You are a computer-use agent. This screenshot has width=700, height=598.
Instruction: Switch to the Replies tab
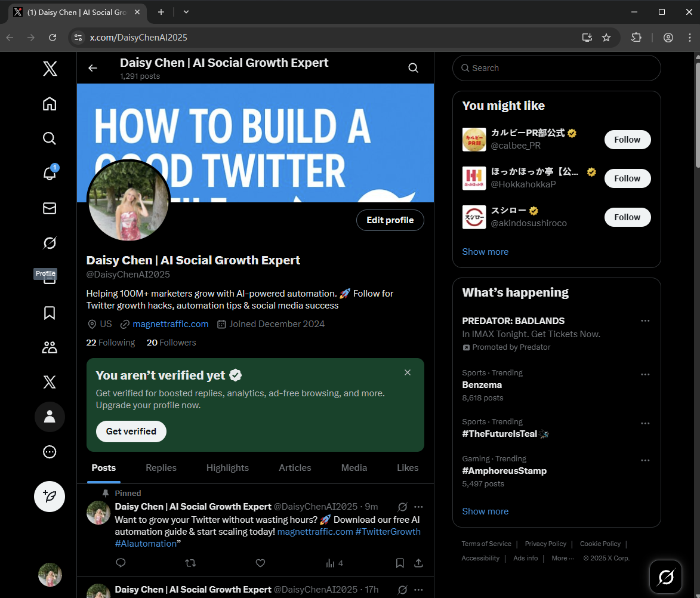pos(161,468)
